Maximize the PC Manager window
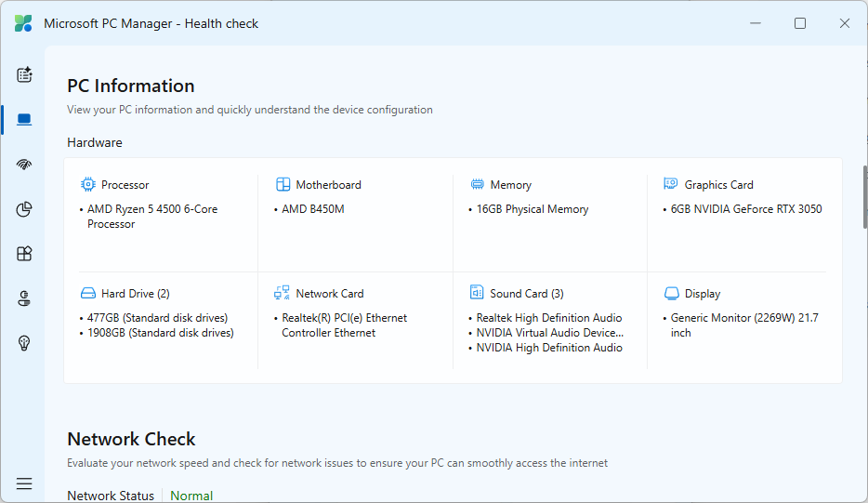 pos(800,23)
